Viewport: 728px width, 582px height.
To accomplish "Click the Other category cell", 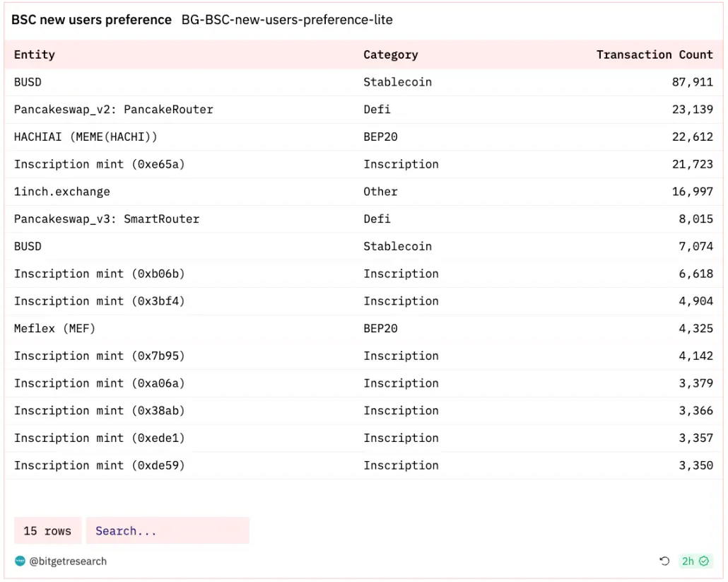I will (380, 192).
